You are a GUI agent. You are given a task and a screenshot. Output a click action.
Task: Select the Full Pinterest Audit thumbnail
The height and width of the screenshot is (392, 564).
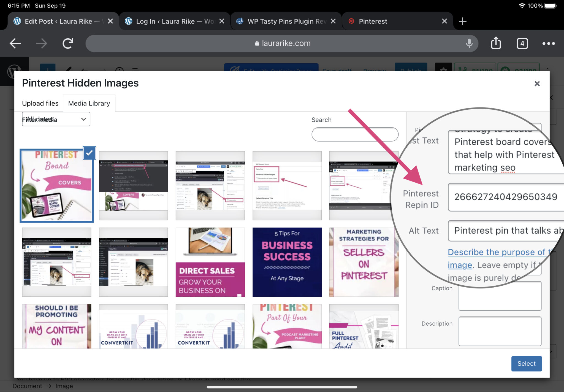(364, 326)
